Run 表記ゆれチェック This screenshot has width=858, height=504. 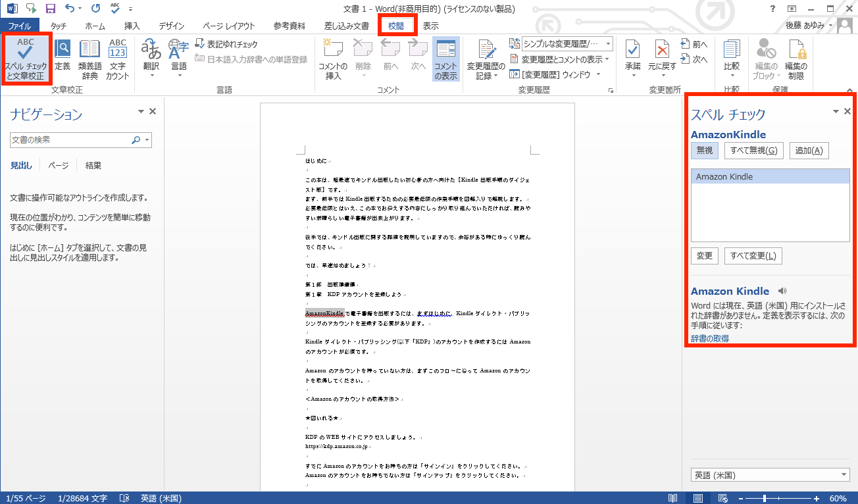tap(226, 44)
